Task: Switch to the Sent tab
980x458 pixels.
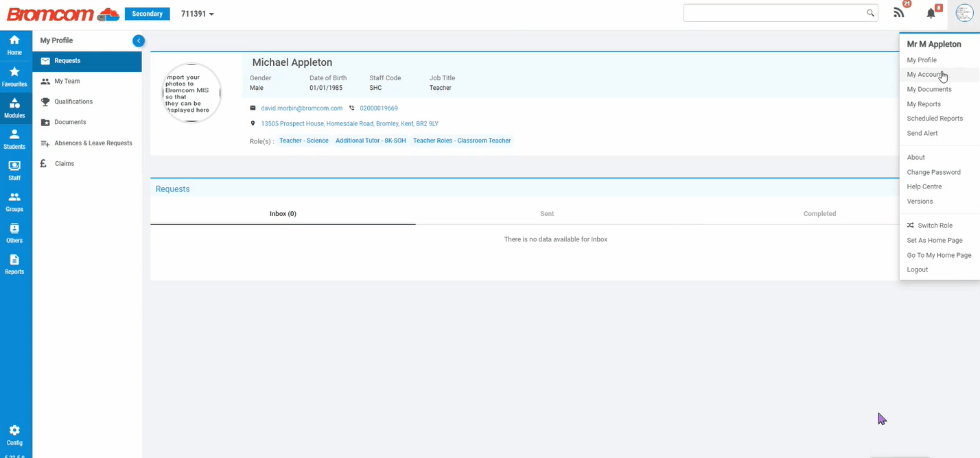Action: (x=547, y=214)
